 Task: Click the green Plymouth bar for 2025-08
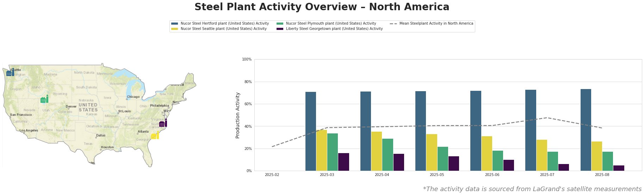pyautogui.click(x=607, y=161)
